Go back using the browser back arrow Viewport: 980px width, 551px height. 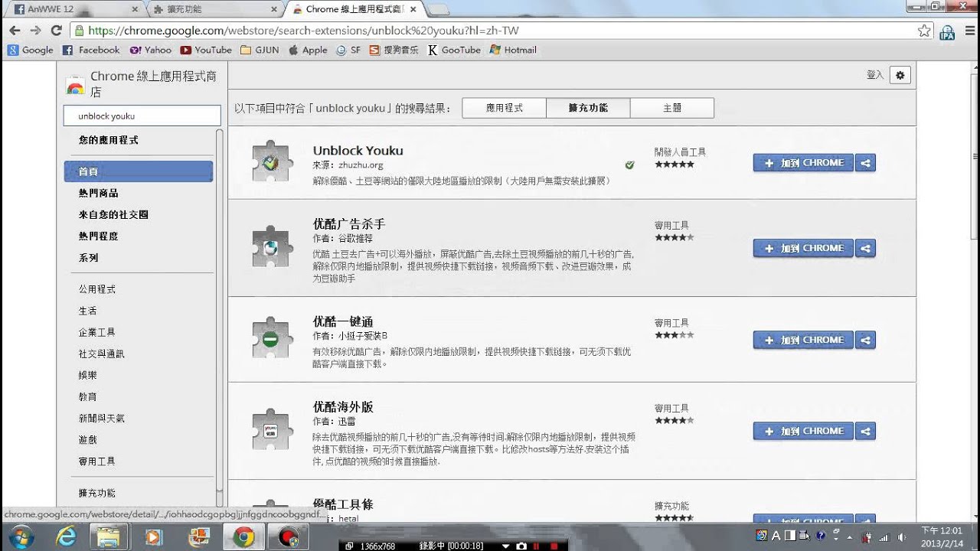point(15,31)
